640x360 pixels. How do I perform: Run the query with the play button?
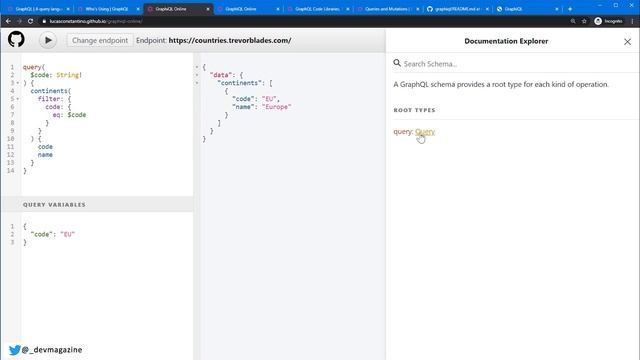coord(48,40)
